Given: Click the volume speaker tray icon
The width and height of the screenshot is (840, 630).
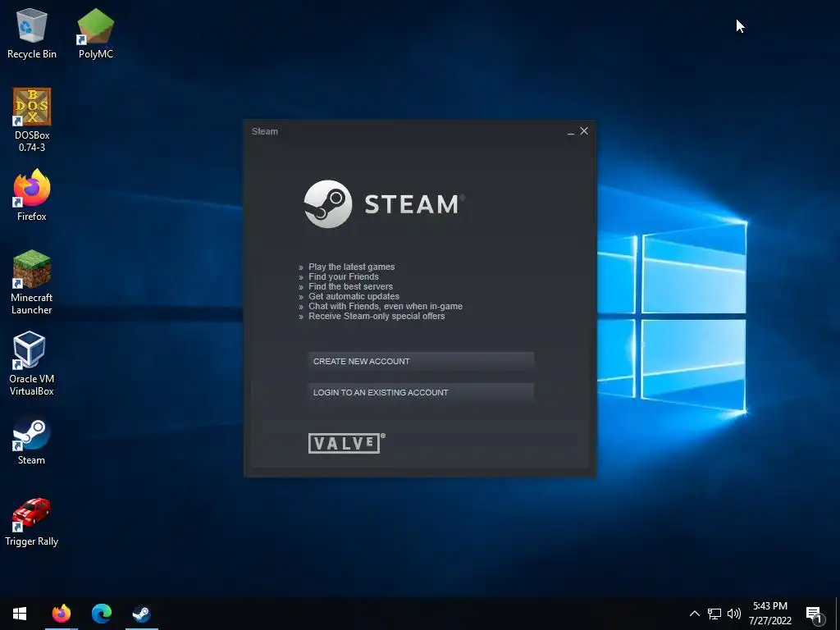Looking at the screenshot, I should click(x=734, y=614).
